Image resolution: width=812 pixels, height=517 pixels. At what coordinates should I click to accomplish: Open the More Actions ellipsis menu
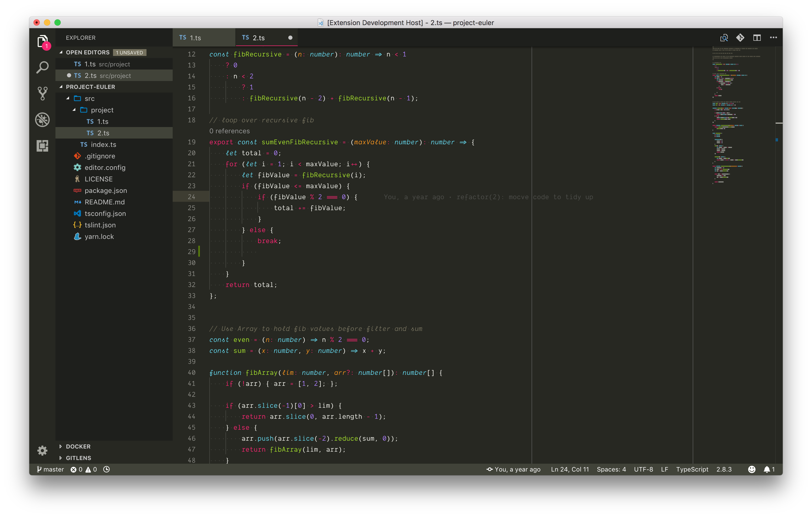(x=773, y=38)
